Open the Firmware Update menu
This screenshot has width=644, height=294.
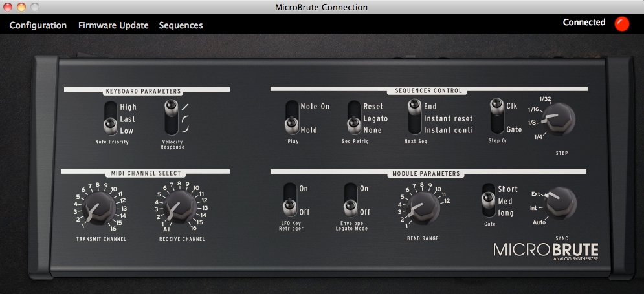pos(113,25)
